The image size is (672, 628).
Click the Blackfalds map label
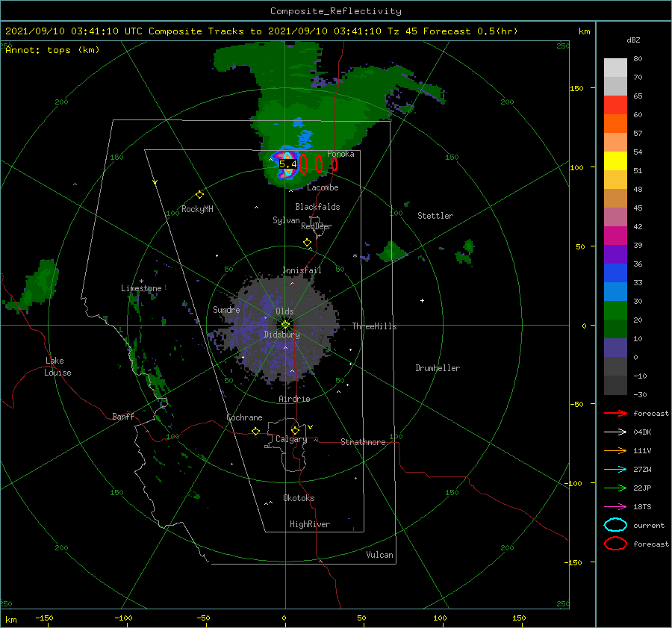pyautogui.click(x=317, y=207)
